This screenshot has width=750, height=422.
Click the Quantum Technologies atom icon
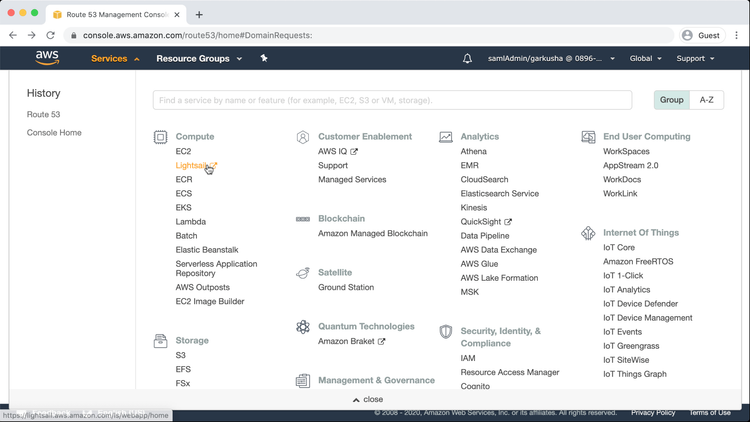click(x=303, y=327)
